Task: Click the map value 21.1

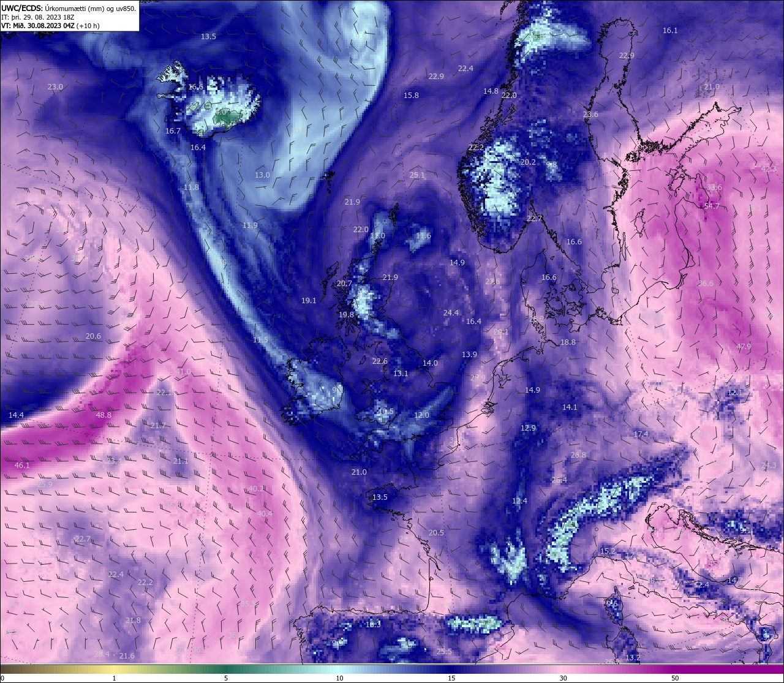Action: 181,461
